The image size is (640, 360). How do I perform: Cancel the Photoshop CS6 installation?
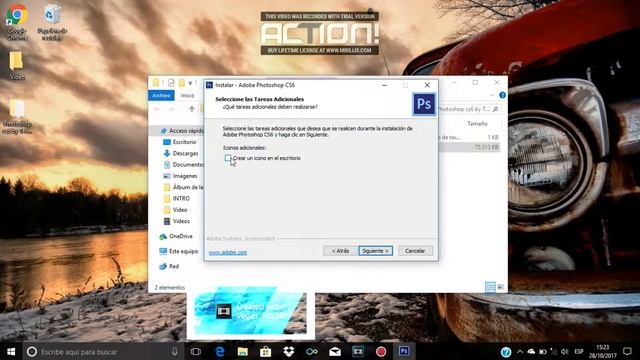point(415,251)
